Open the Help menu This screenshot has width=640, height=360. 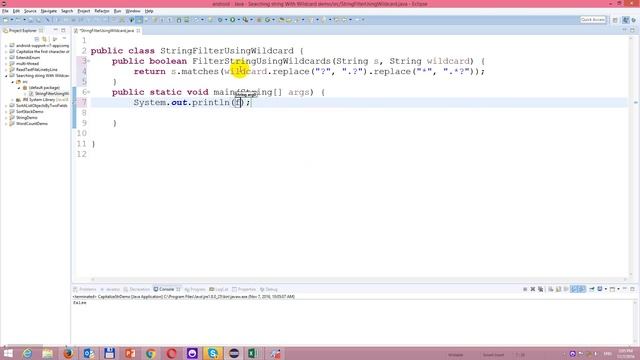(149, 11)
